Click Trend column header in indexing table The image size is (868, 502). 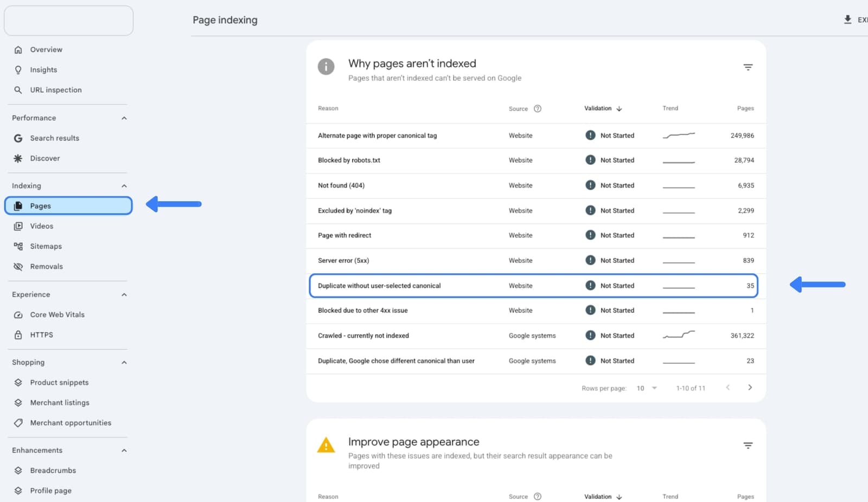click(x=671, y=108)
